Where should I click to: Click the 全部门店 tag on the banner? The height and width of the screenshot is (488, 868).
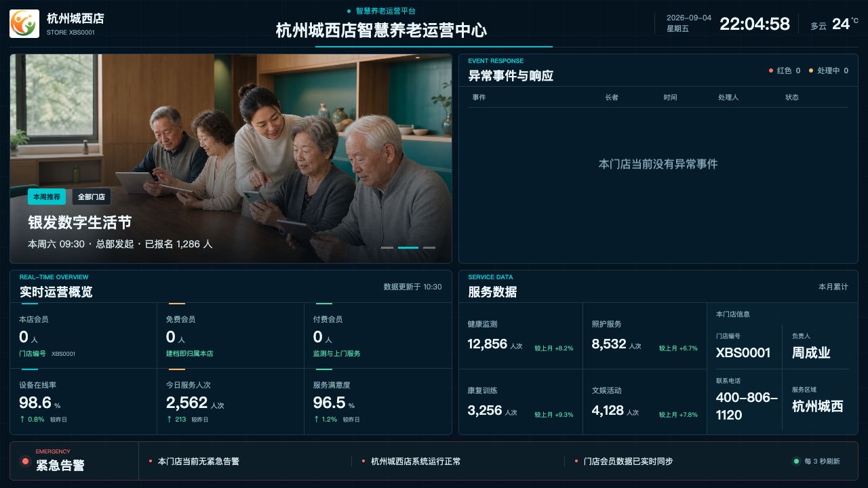[x=92, y=197]
